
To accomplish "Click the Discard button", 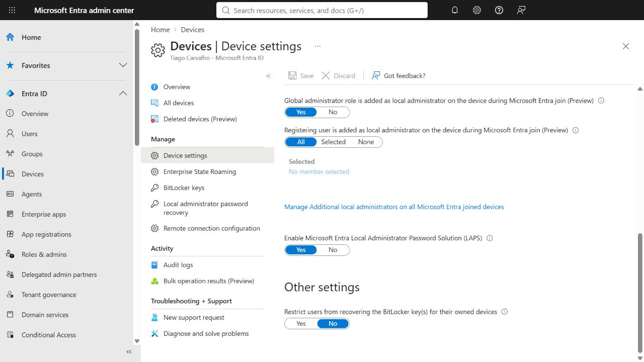I will tap(338, 76).
